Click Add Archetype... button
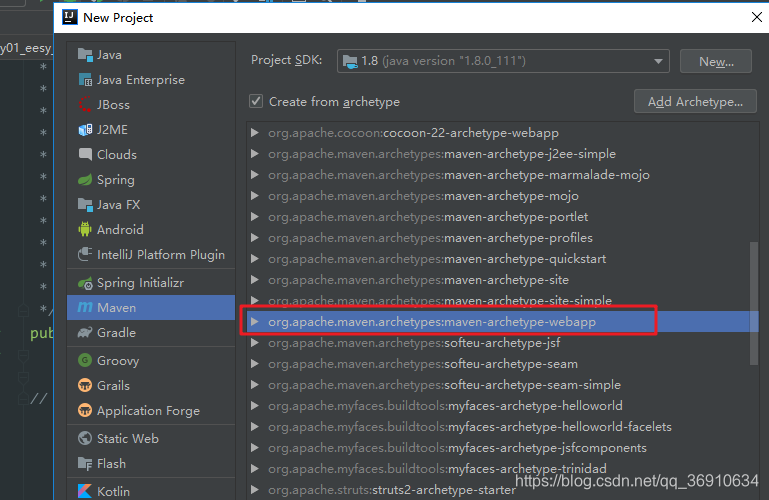The image size is (769, 500). click(695, 101)
